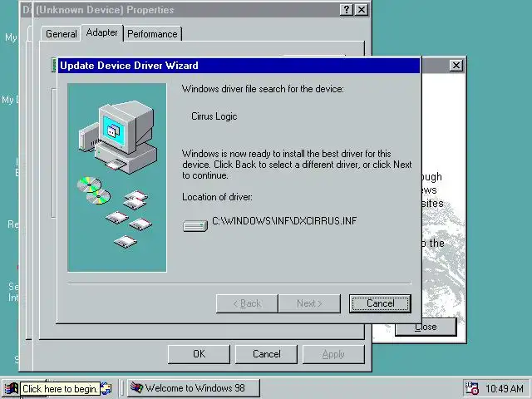Click the 10:49 AM clock in the tray
The image size is (532, 399).
pos(505,388)
